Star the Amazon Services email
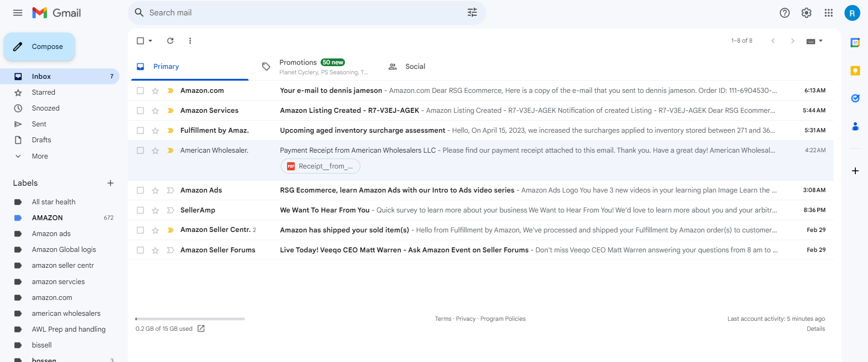This screenshot has height=362, width=868. pyautogui.click(x=155, y=111)
